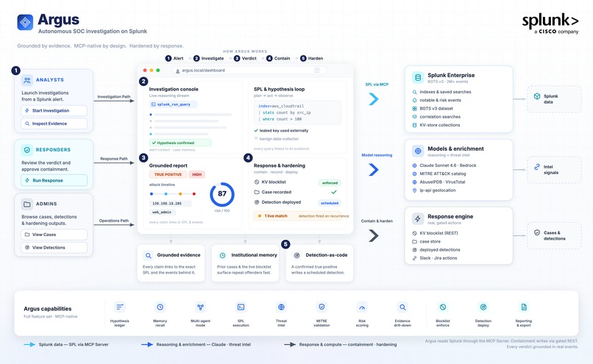Click the Multi-agent mode capability icon
The width and height of the screenshot is (593, 364).
(200, 307)
